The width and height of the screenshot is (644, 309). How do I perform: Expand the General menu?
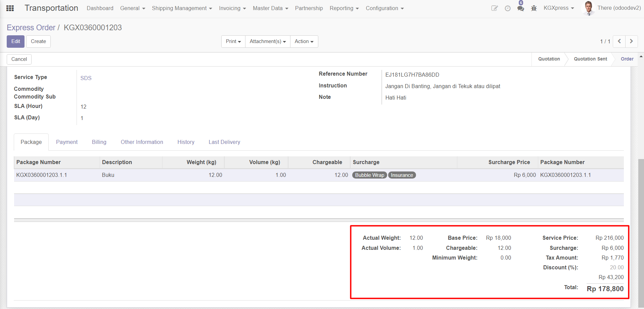(133, 8)
